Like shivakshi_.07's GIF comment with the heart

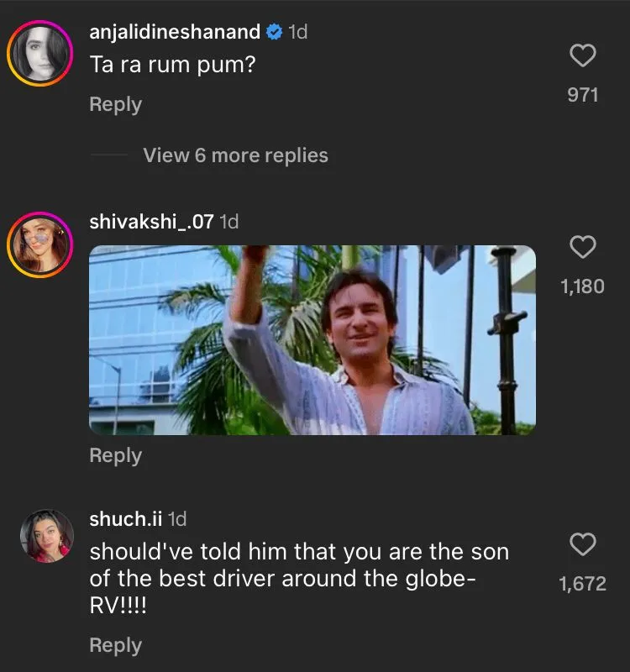583,247
